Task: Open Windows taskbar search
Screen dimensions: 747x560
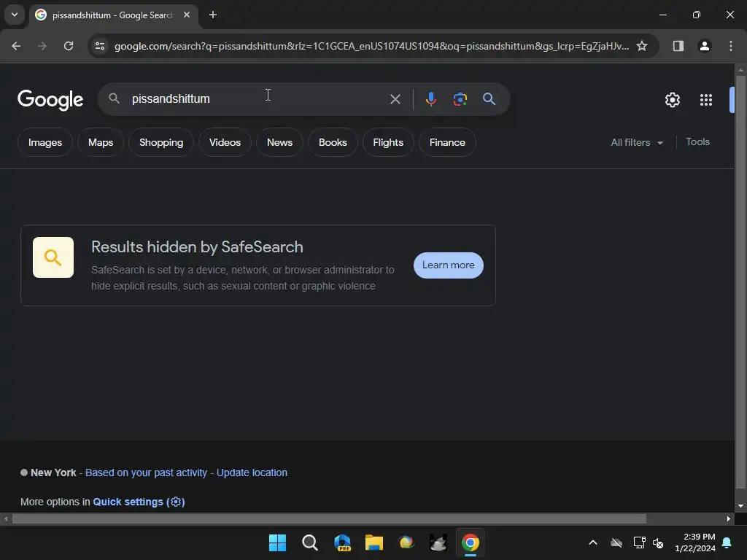Action: point(309,542)
